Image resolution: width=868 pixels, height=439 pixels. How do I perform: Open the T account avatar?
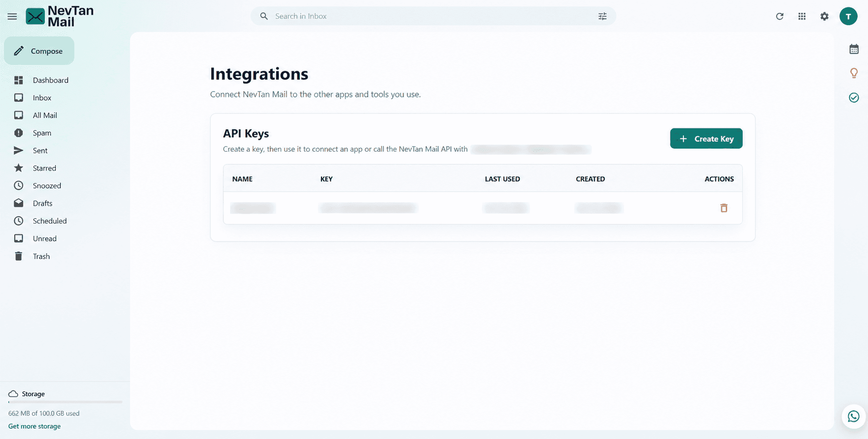(848, 16)
